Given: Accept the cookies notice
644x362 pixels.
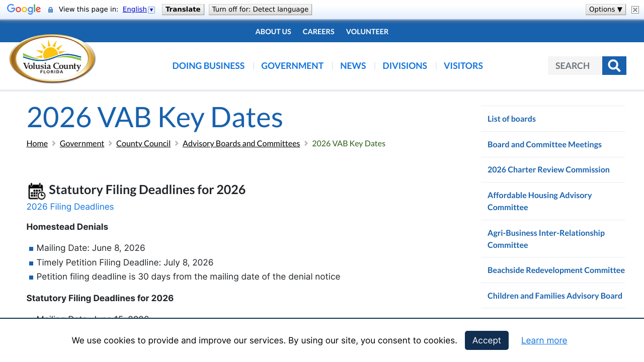Looking at the screenshot, I should click(x=487, y=340).
